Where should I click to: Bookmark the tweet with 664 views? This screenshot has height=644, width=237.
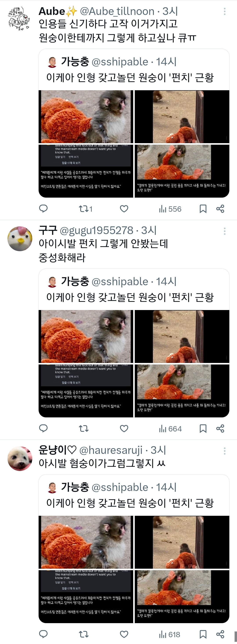click(203, 429)
